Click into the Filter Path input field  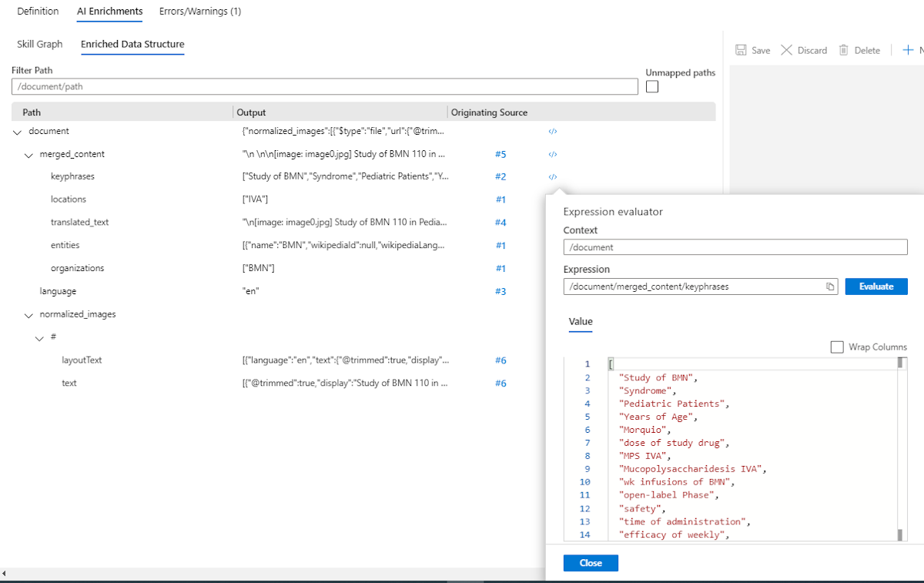pyautogui.click(x=324, y=87)
